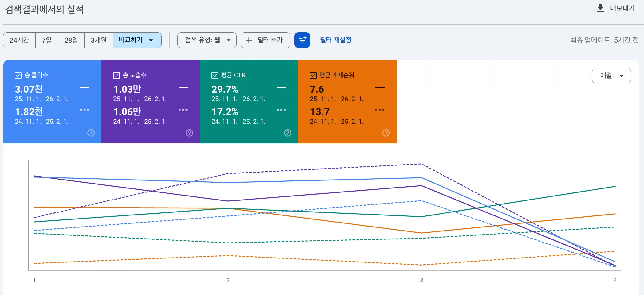This screenshot has width=644, height=295.
Task: Uncheck the 총 클릭수 metric checkbox
Action: [x=18, y=75]
